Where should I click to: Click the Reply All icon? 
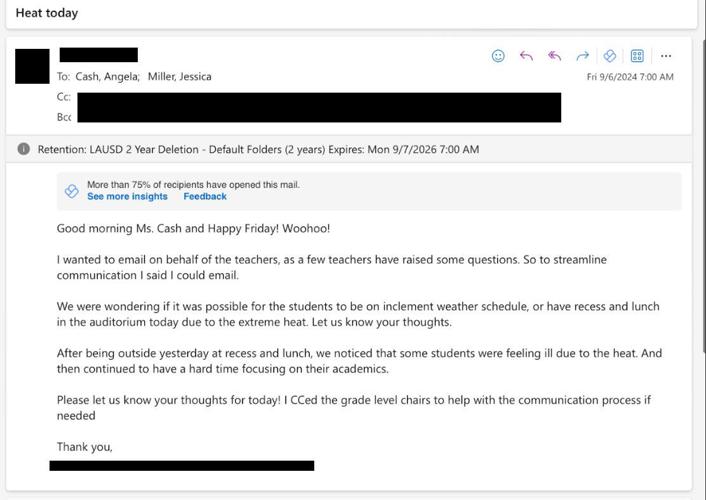pos(554,56)
